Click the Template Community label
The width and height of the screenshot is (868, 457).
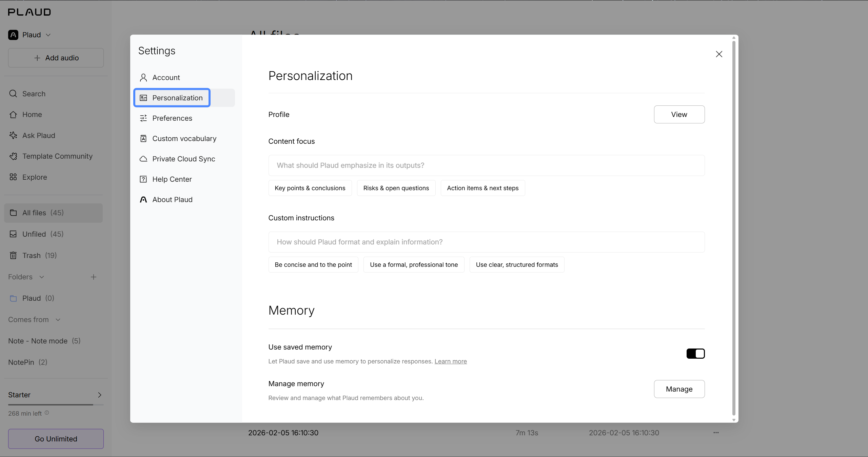[x=58, y=156]
